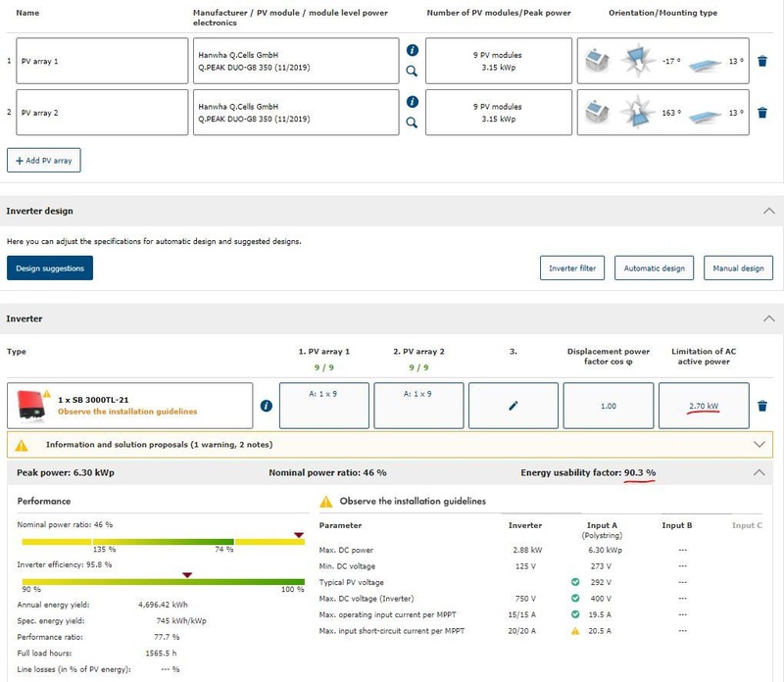Delete PV array 2 with trash icon
784x682 pixels.
pos(762,113)
